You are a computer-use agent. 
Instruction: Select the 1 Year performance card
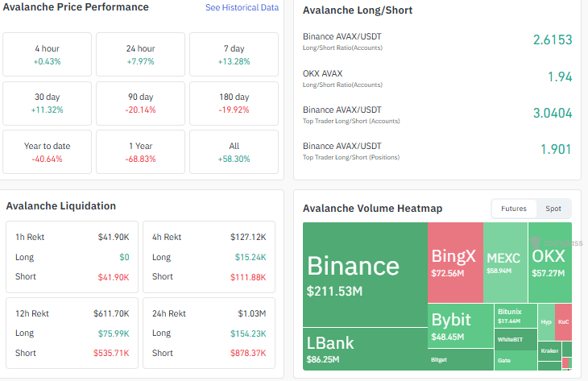tap(141, 152)
